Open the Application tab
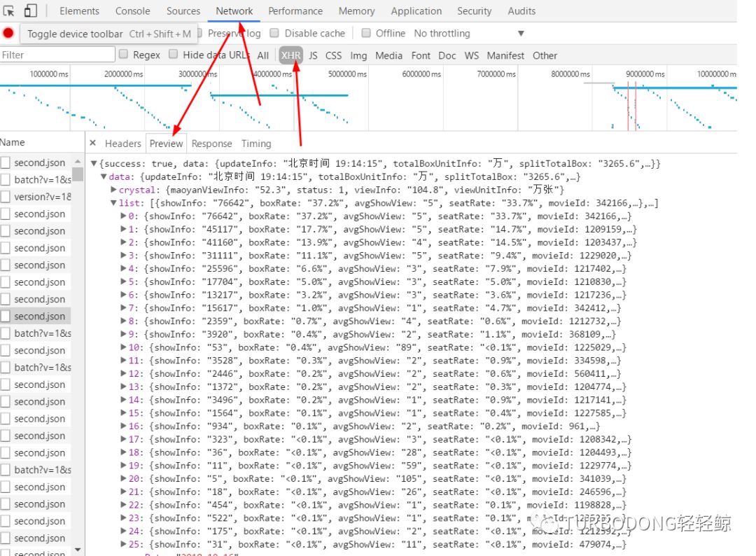Viewport: 756px width, 556px height. click(x=416, y=11)
